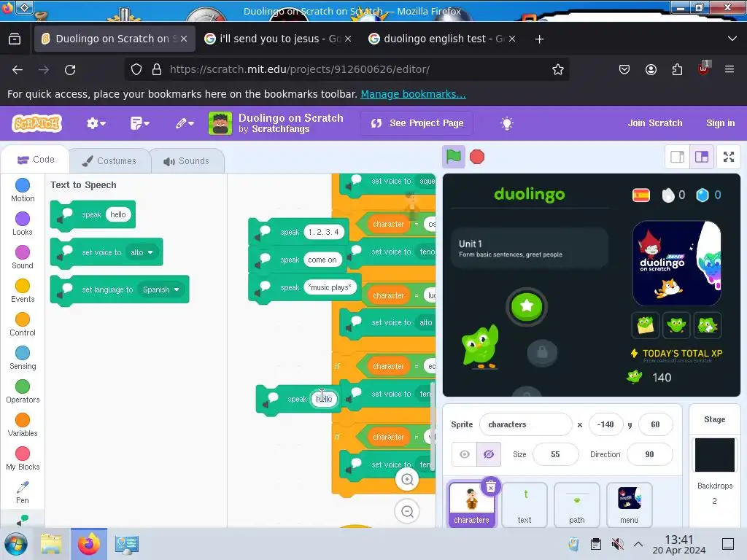Select the Looks block category
The width and height of the screenshot is (747, 560).
pos(23,224)
